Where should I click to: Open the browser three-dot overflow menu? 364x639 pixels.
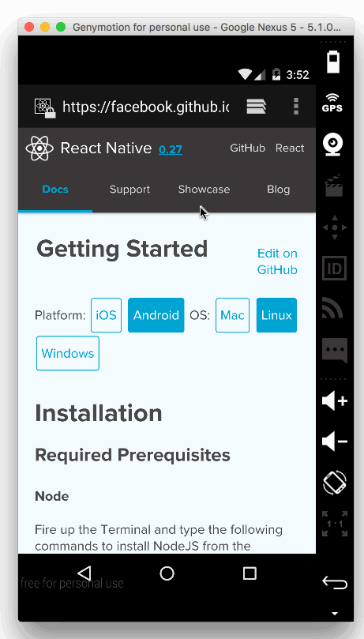296,107
